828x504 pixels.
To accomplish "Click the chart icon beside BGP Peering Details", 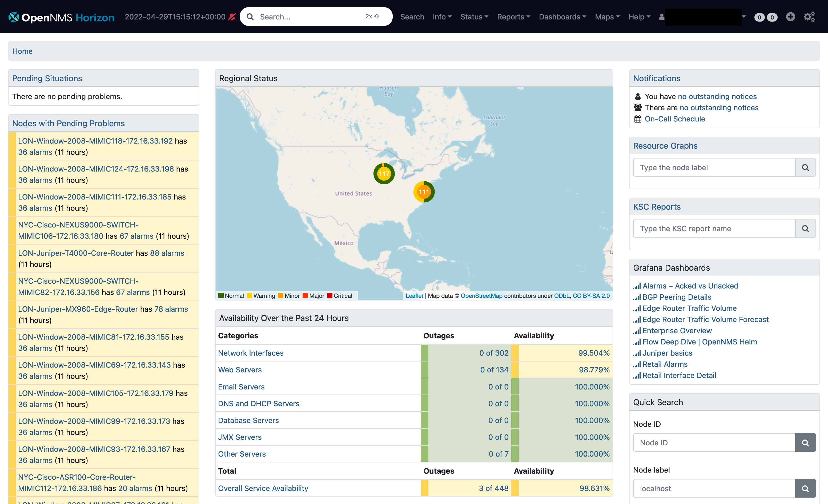I will tap(637, 298).
